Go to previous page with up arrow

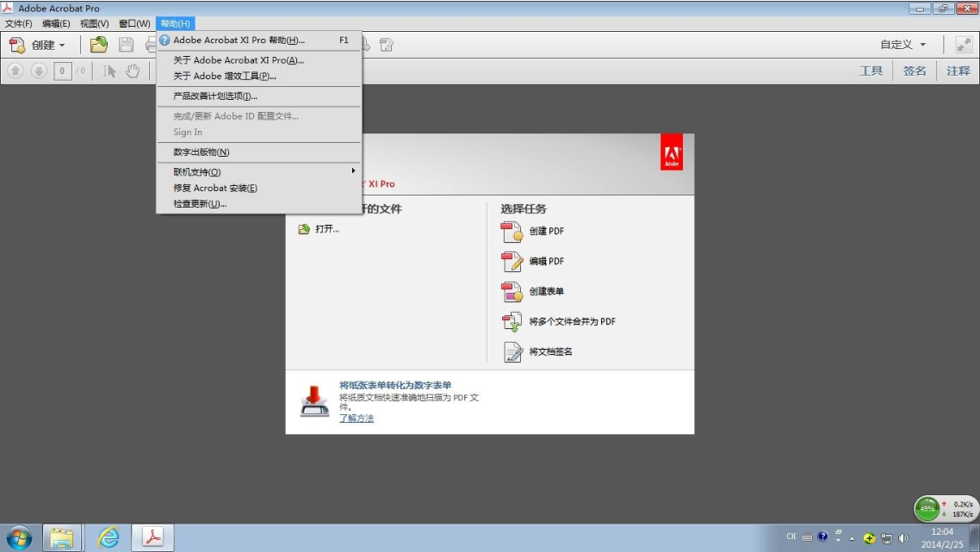coord(16,71)
